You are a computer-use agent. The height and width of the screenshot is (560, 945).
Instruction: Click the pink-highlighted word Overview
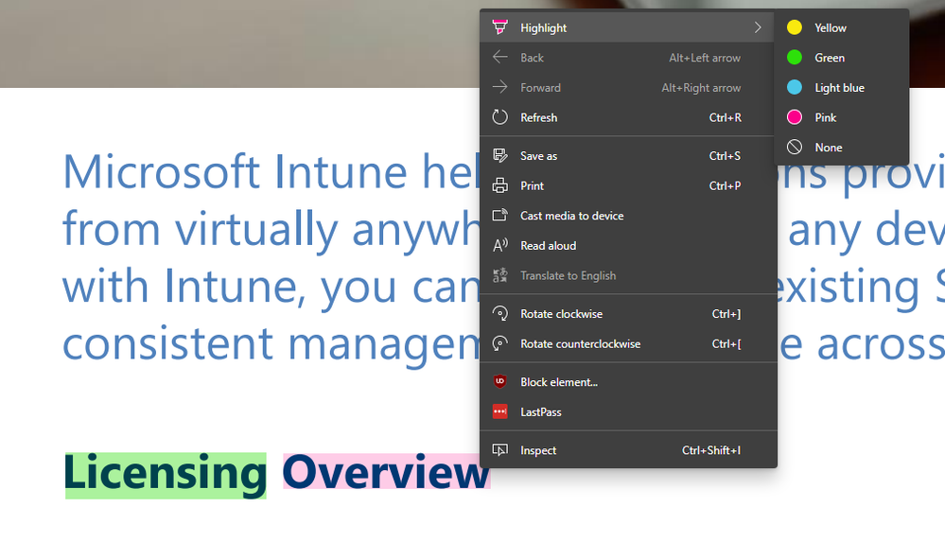[x=386, y=473]
